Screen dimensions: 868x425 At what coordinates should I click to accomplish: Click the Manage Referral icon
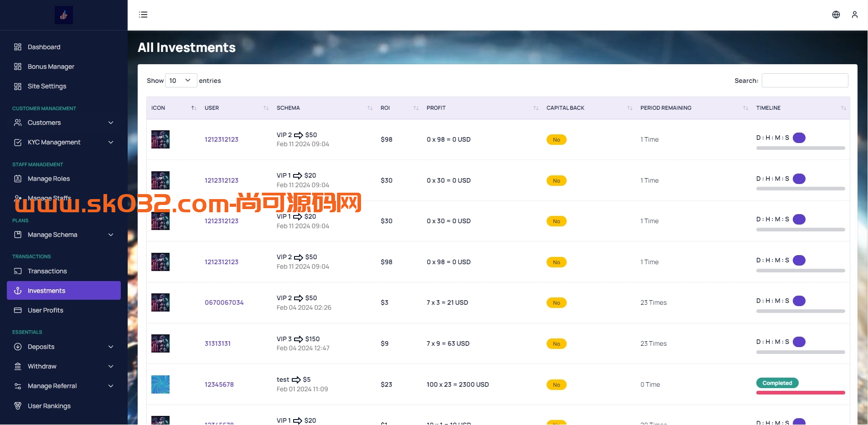point(18,386)
